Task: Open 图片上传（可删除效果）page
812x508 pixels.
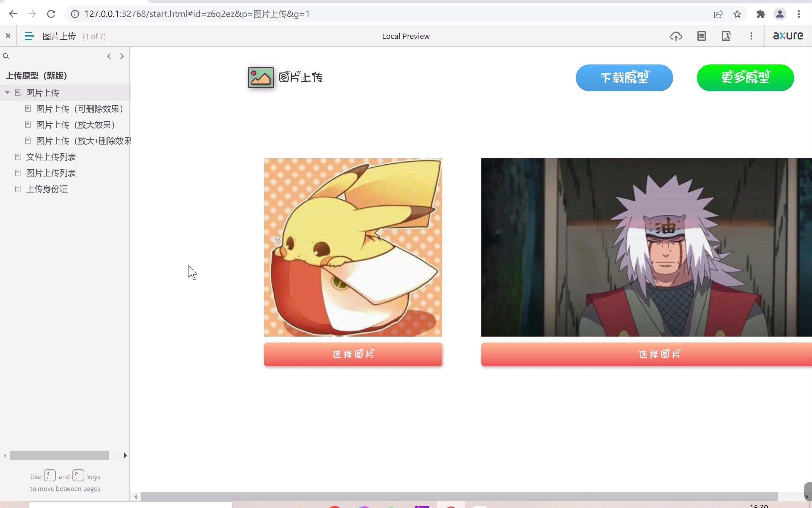Action: [80, 109]
